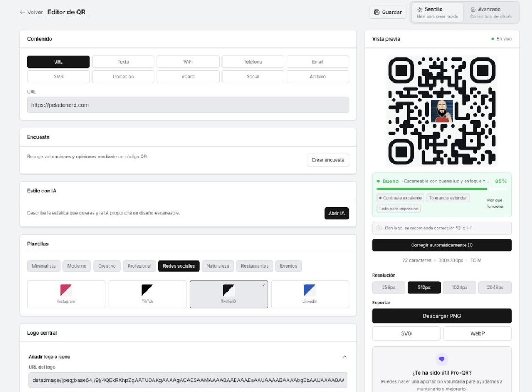This screenshot has height=392, width=532.
Task: Click the TikTok template swatch icon
Action: pos(147,290)
